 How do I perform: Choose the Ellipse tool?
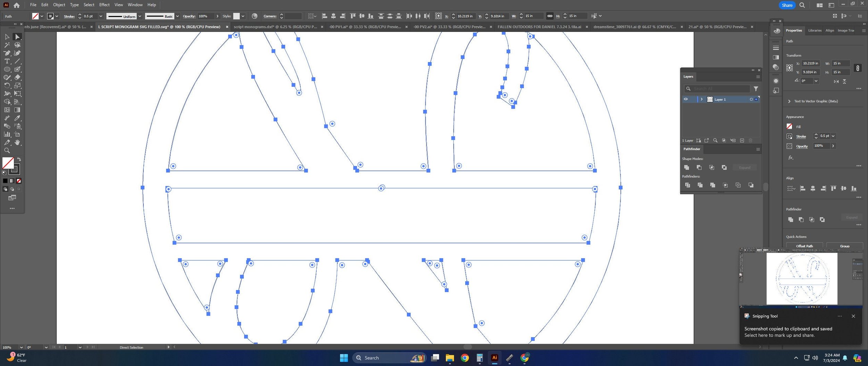(x=7, y=69)
